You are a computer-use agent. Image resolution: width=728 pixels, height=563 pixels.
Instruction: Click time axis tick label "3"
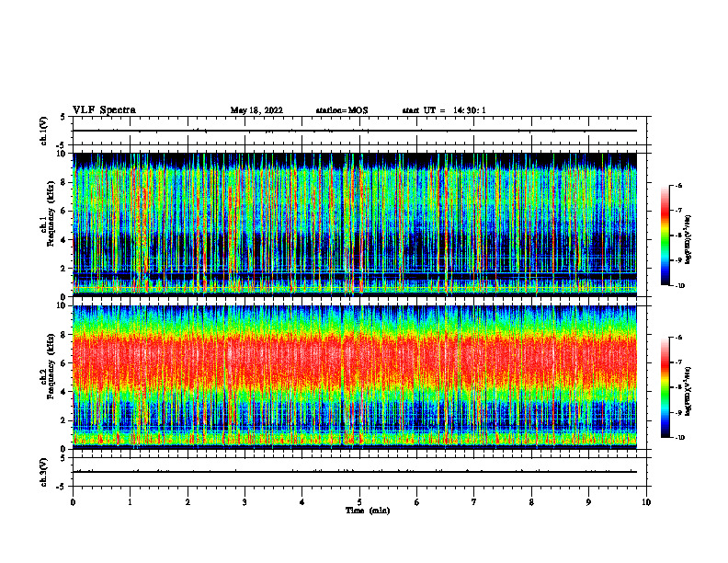coord(245,502)
